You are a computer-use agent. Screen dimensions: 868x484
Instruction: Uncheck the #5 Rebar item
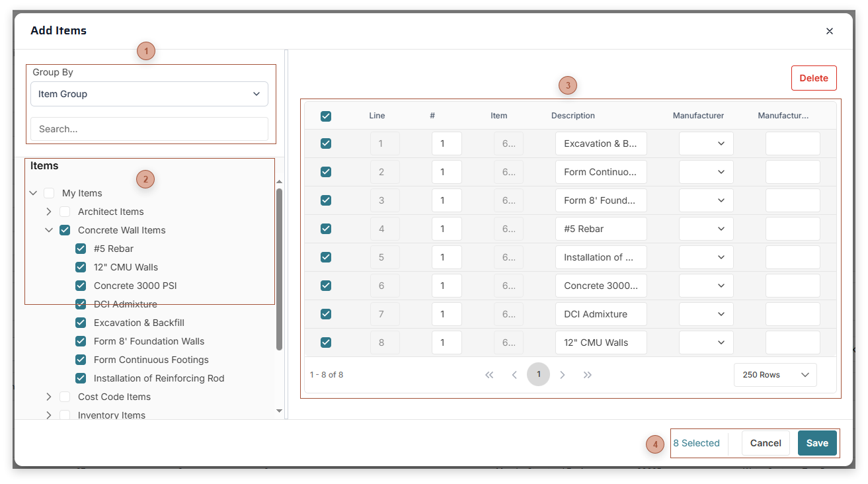pyautogui.click(x=80, y=249)
